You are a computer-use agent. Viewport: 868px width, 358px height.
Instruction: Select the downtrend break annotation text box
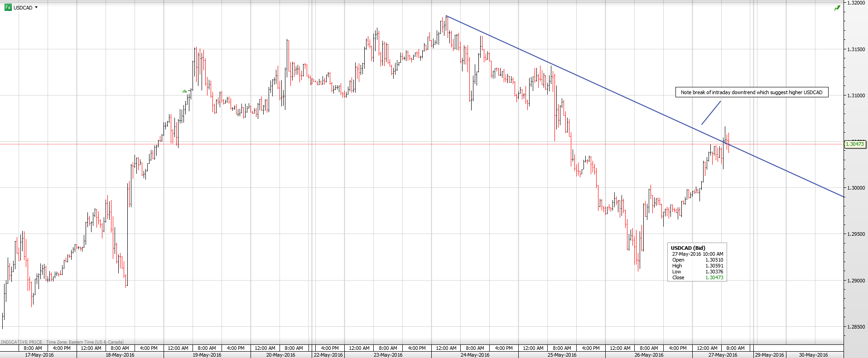point(751,92)
